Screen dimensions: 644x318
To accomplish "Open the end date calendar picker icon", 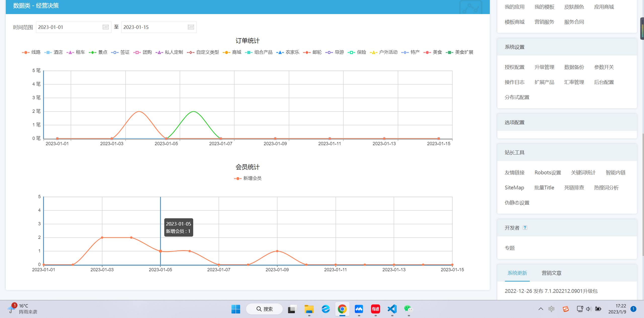I will (x=191, y=27).
